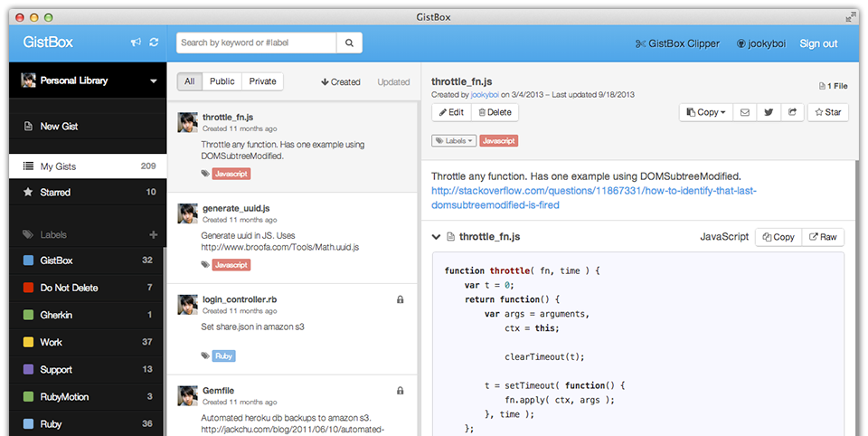Viewport: 868px width, 436px height.
Task: Click the window fullscreen arrows icon
Action: (851, 17)
